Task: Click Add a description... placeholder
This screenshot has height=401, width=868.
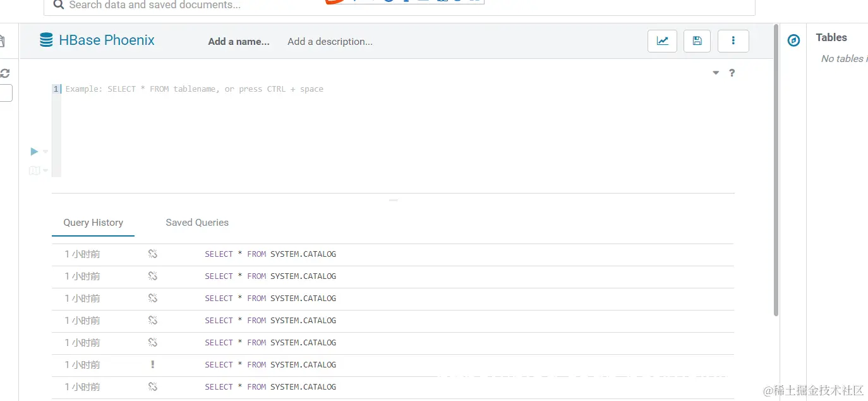Action: point(330,42)
